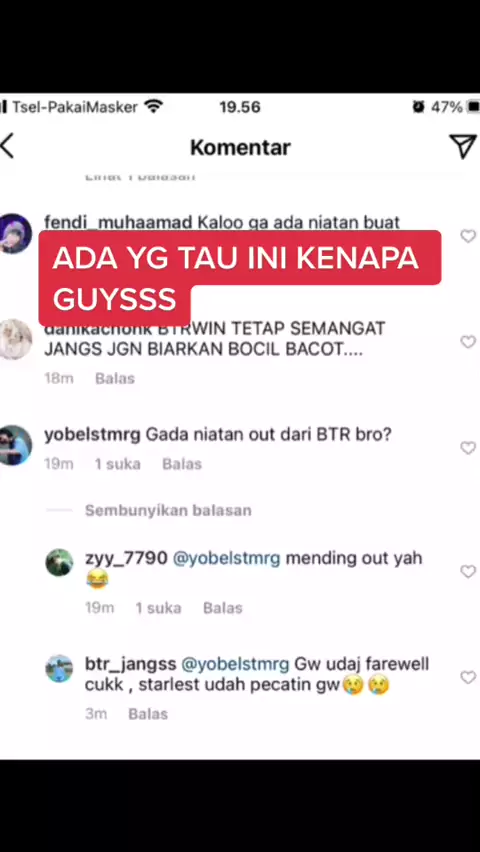
Task: Tap Balas under yobelstmrg's comment
Action: coord(182,463)
